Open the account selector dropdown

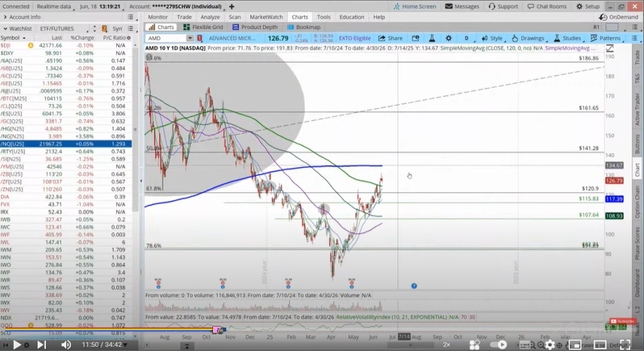[177, 6]
